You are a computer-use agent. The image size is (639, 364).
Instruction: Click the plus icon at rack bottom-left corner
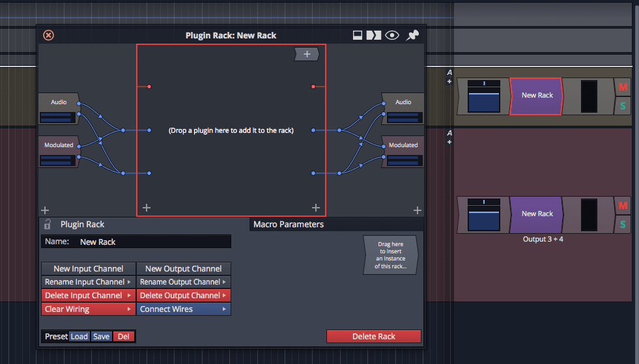(x=147, y=208)
